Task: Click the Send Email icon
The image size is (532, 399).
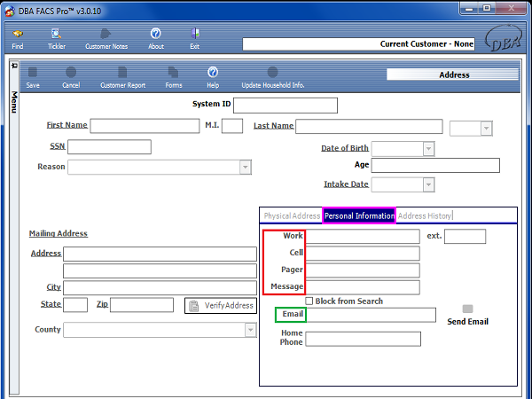Action: pyautogui.click(x=467, y=309)
